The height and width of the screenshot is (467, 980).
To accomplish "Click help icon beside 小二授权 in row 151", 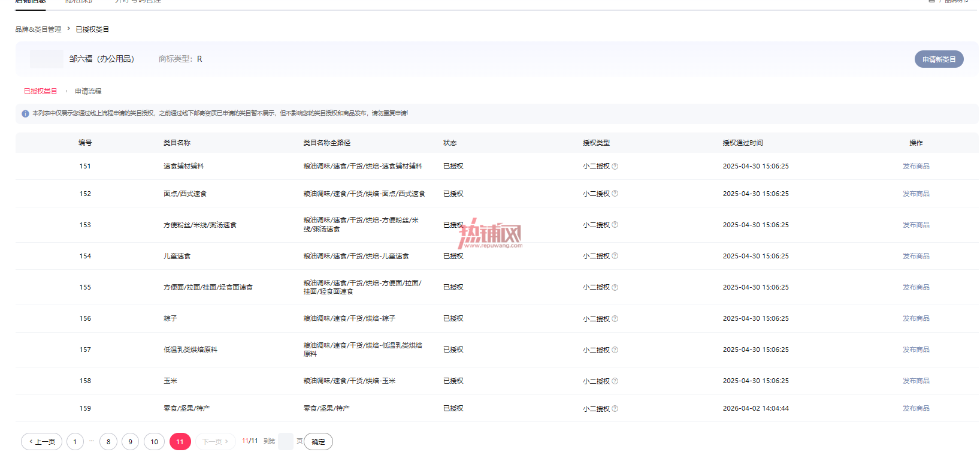I will pyautogui.click(x=615, y=167).
